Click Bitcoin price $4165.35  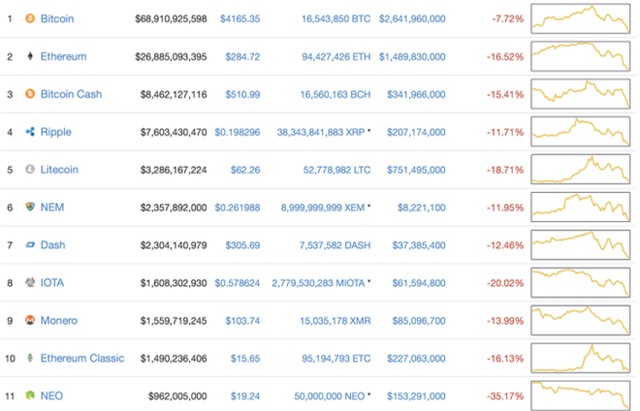(x=240, y=19)
